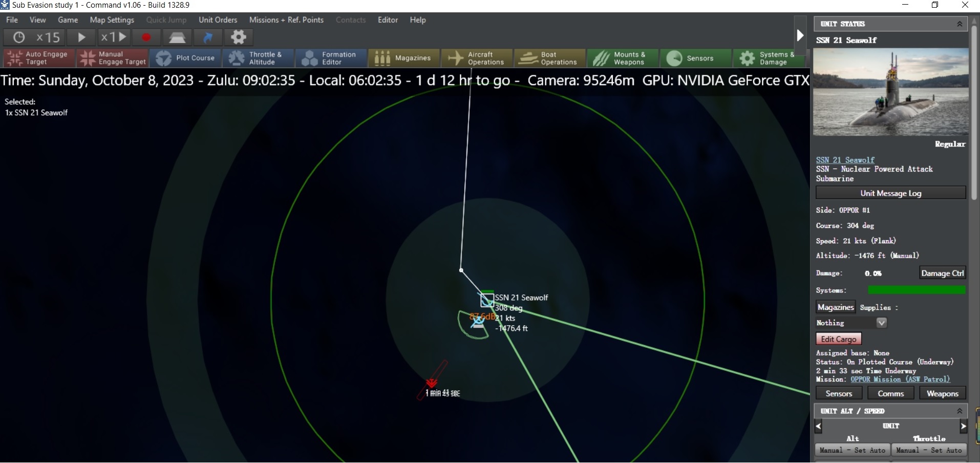
Task: Open the Help menu
Action: click(418, 20)
